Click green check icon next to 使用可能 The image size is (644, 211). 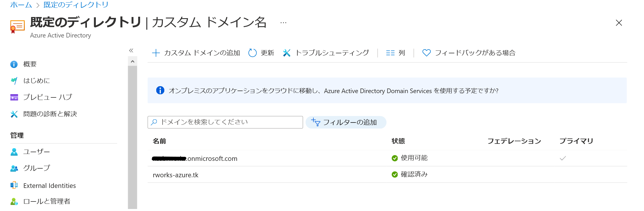click(395, 158)
